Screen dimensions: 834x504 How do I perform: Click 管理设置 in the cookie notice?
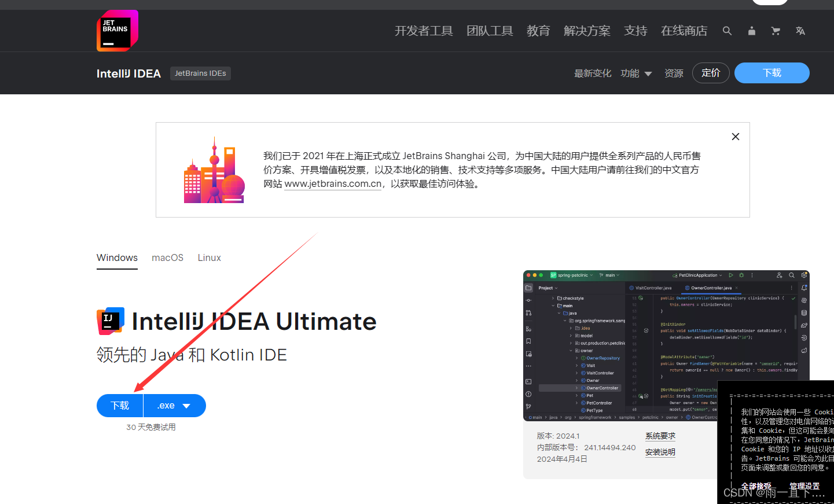[804, 486]
